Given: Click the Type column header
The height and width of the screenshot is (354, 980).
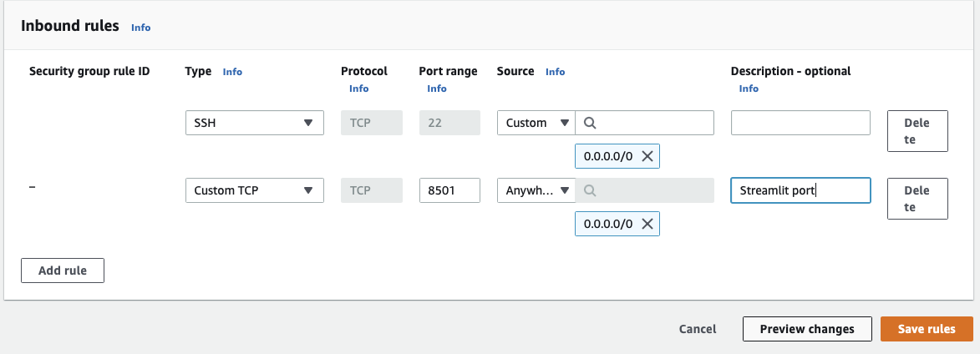Looking at the screenshot, I should [198, 71].
